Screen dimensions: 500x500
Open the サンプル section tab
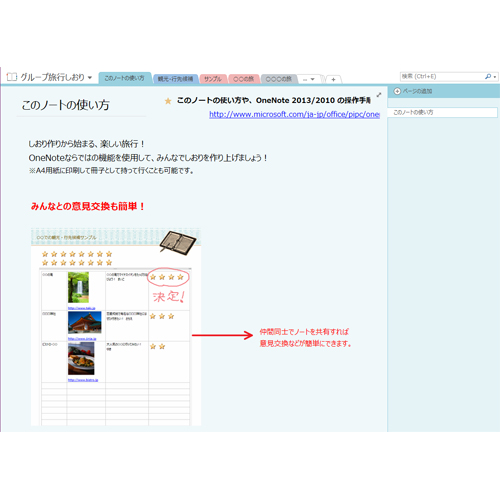pos(213,79)
